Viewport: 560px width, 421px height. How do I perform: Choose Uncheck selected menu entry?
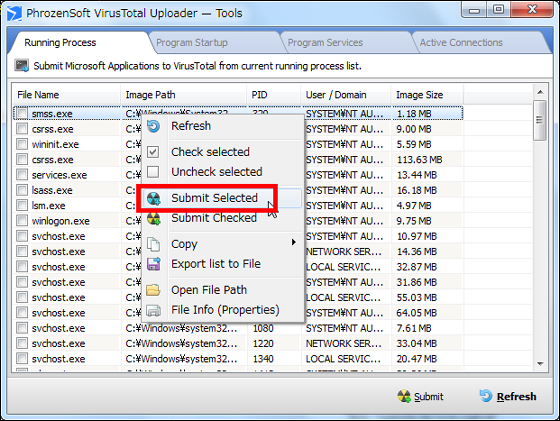coord(223,172)
